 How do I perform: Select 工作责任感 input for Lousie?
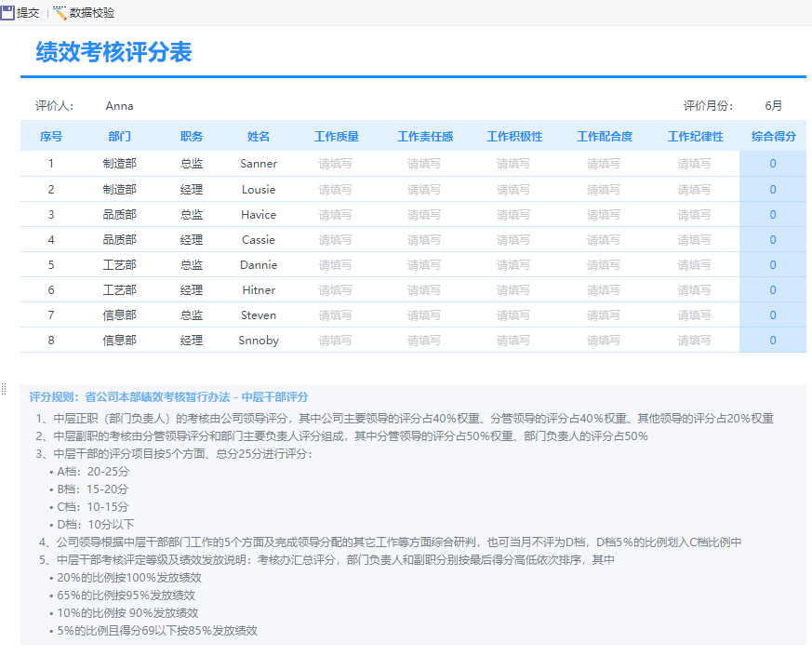click(x=424, y=189)
